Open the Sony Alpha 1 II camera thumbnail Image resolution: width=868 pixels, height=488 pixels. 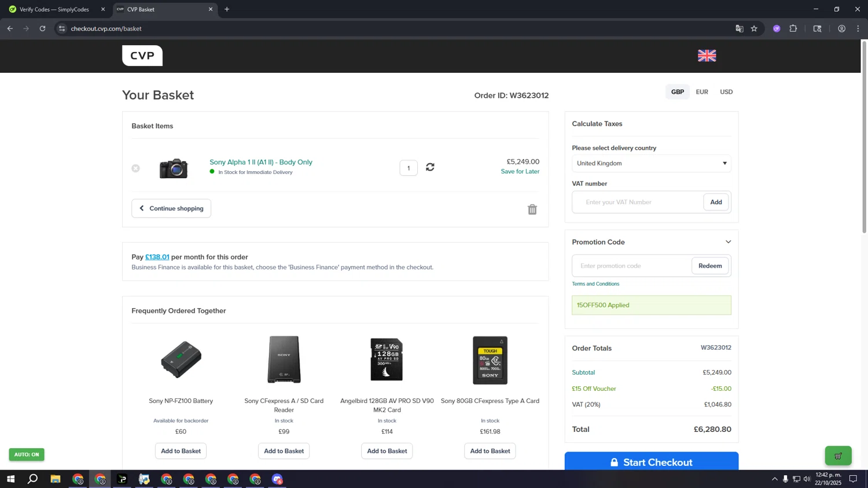click(x=174, y=168)
